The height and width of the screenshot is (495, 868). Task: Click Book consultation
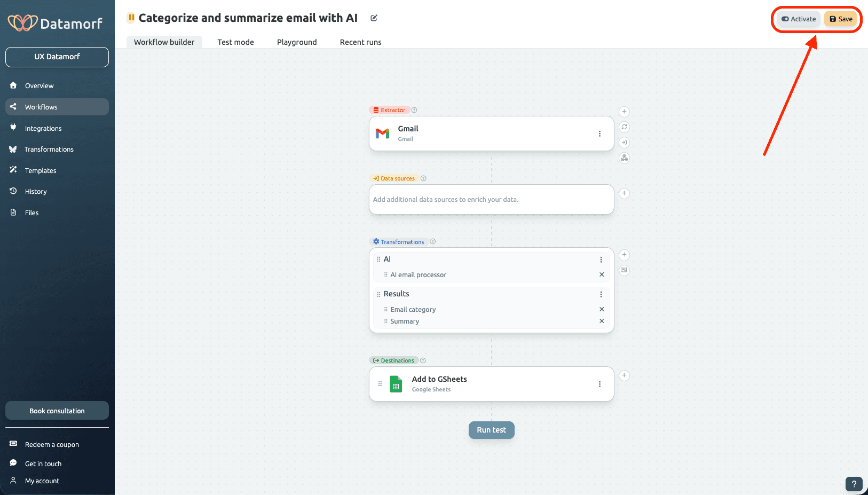(x=57, y=411)
